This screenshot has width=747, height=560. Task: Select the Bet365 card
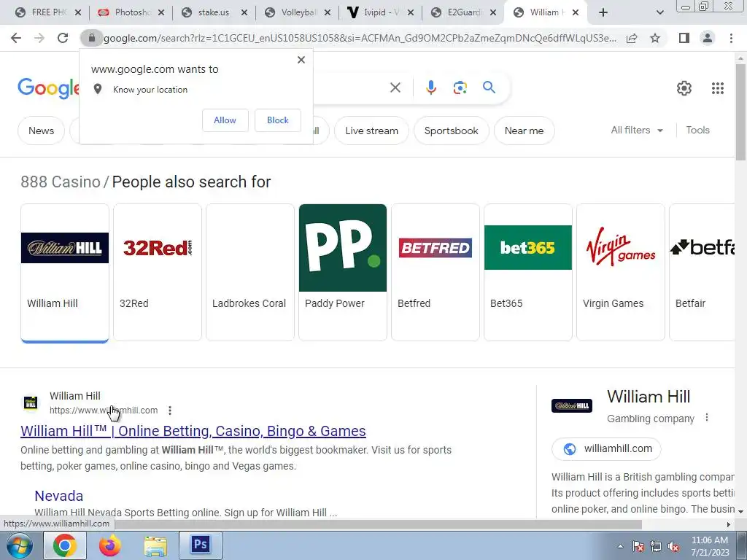[x=528, y=273]
